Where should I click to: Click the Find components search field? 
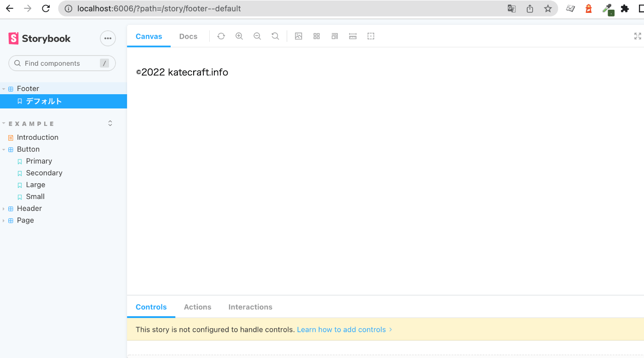62,63
